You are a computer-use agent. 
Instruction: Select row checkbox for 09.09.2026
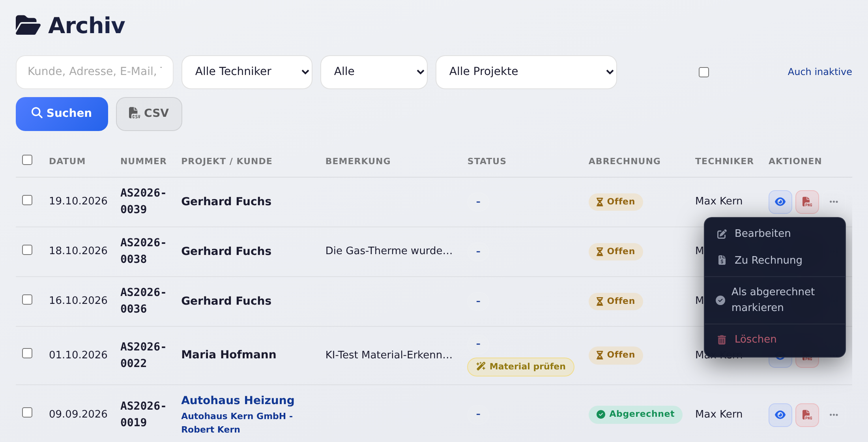pos(27,412)
